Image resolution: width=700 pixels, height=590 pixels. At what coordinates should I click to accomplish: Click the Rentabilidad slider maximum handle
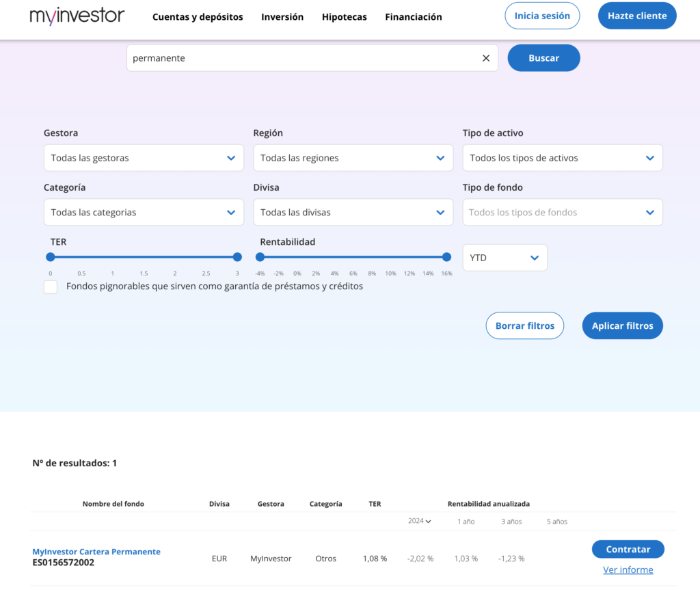446,257
